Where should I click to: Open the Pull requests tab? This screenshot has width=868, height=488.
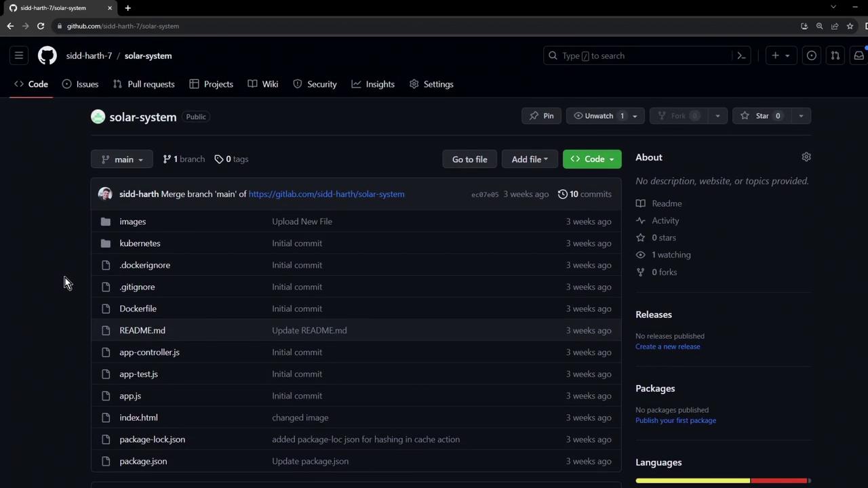click(x=144, y=84)
